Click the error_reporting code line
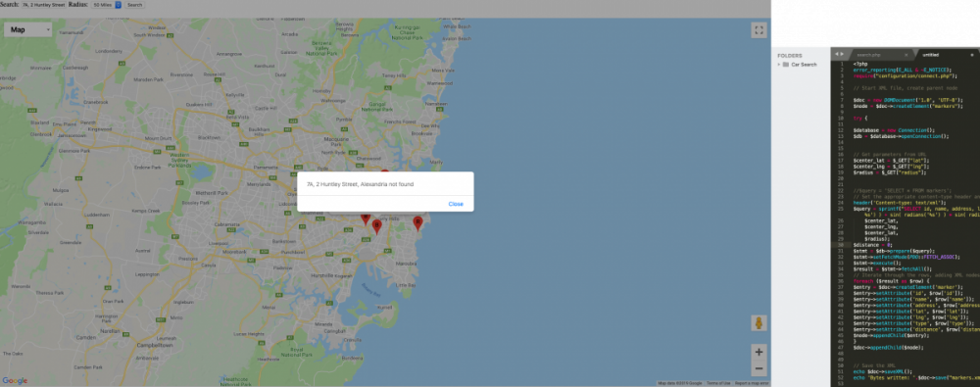Image resolution: width=980 pixels, height=387 pixels. tap(902, 70)
